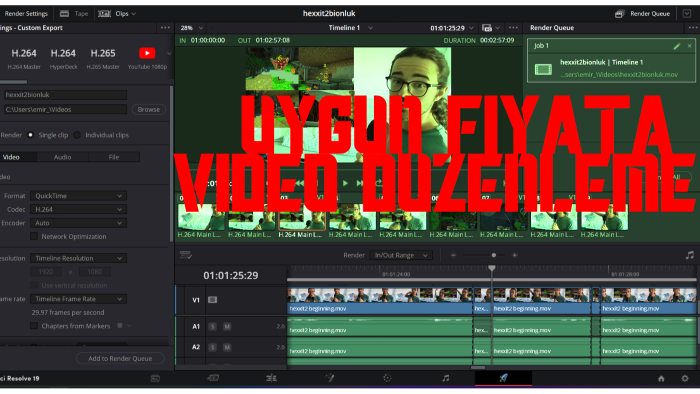Open Project Settings gear icon
This screenshot has width=700, height=394.
pyautogui.click(x=685, y=378)
